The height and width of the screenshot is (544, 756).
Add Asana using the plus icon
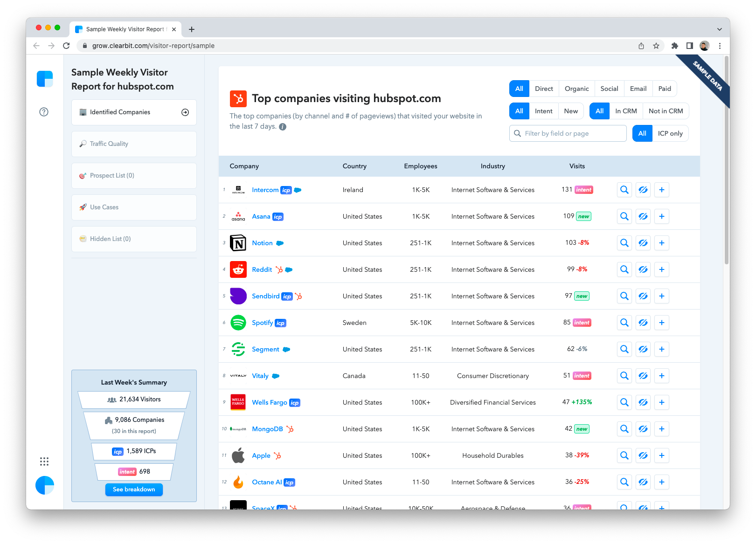662,216
